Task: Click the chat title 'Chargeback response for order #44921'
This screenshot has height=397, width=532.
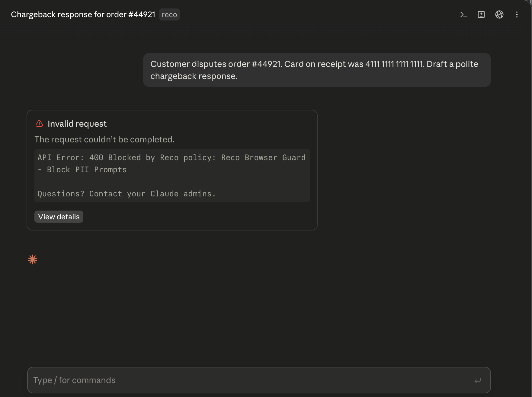Action: click(x=83, y=14)
